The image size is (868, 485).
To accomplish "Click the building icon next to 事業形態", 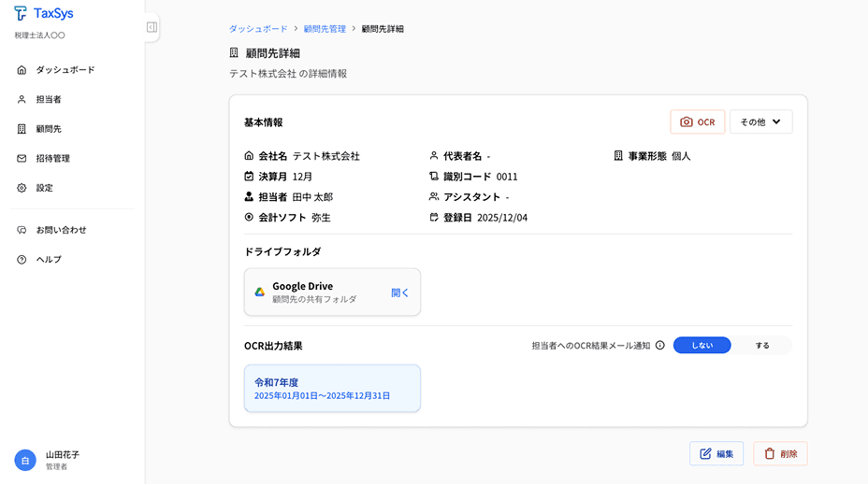I will point(618,156).
